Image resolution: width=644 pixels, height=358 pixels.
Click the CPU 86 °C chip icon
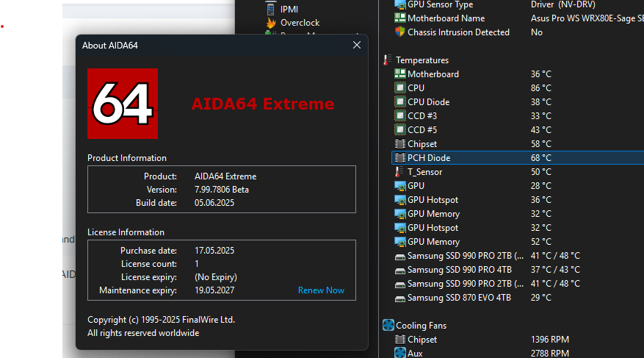coord(399,88)
